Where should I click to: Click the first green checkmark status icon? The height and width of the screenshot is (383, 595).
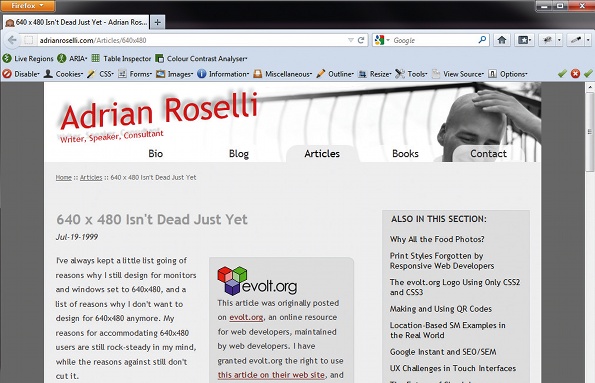(562, 74)
